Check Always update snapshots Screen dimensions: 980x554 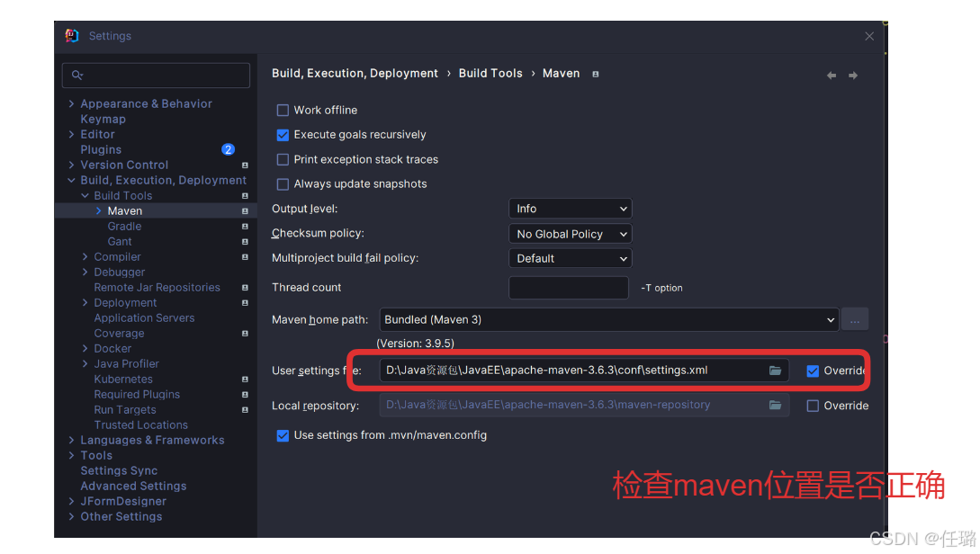click(x=283, y=184)
